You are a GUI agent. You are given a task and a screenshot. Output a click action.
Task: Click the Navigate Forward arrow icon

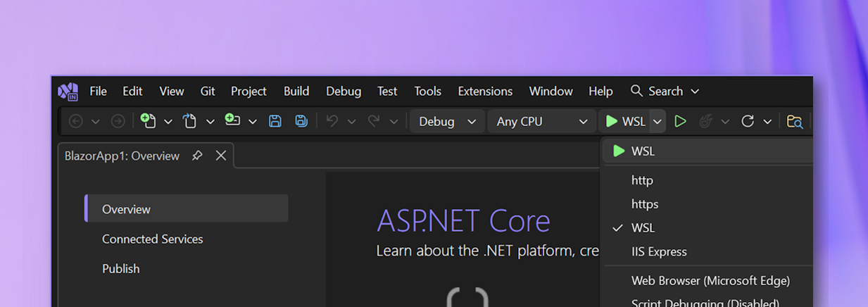coord(118,122)
